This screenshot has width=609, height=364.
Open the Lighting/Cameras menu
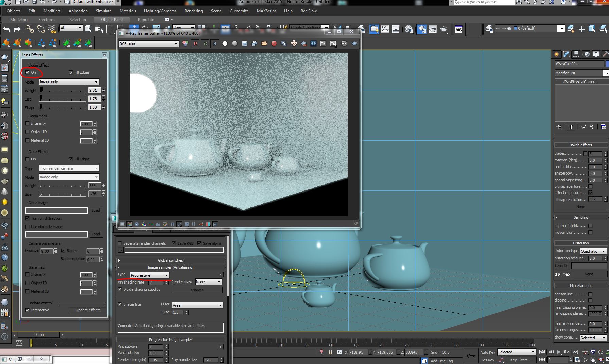[160, 11]
